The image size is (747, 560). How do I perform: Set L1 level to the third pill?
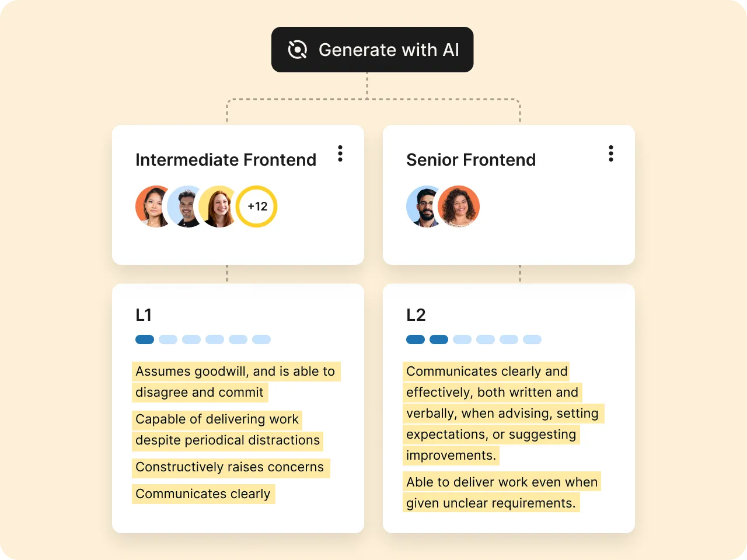(191, 339)
